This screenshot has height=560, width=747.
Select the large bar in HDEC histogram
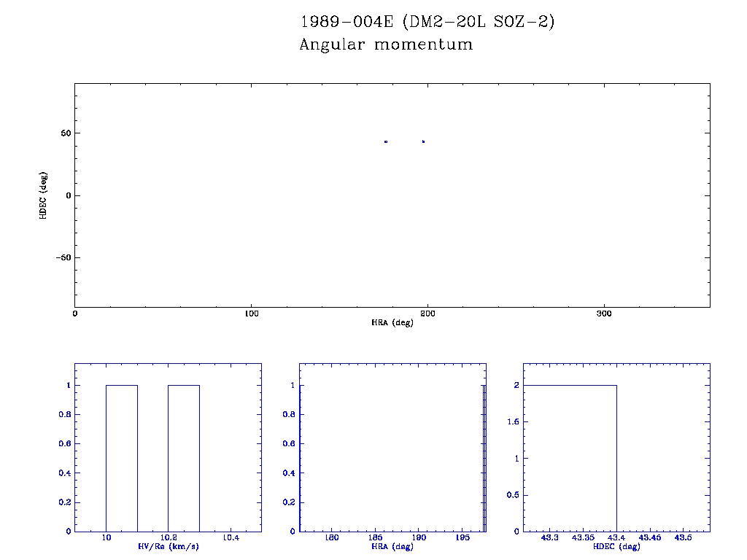(x=570, y=458)
